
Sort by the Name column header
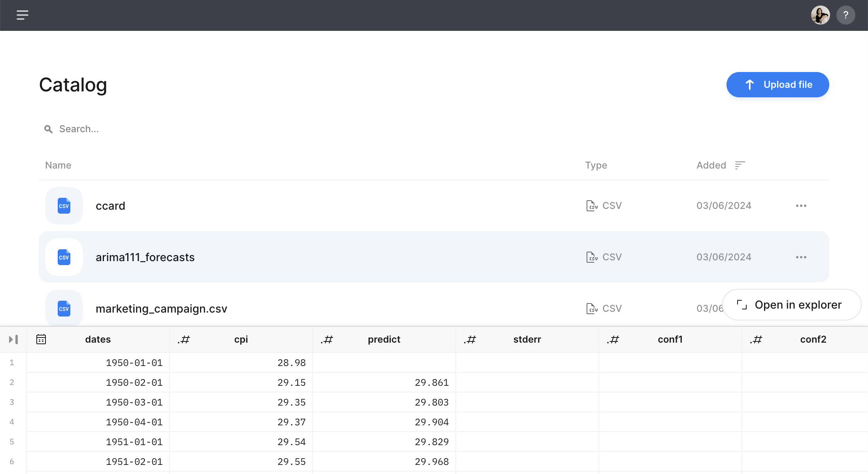click(58, 165)
